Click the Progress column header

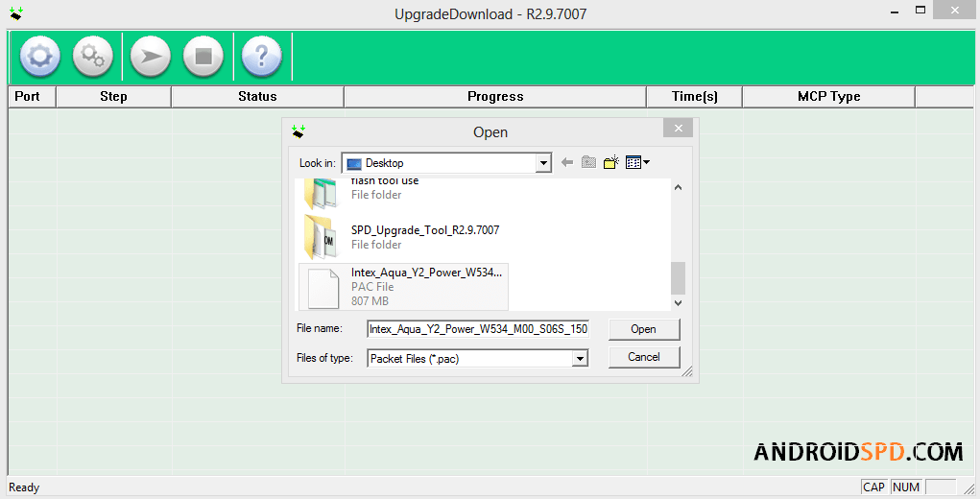click(x=495, y=97)
